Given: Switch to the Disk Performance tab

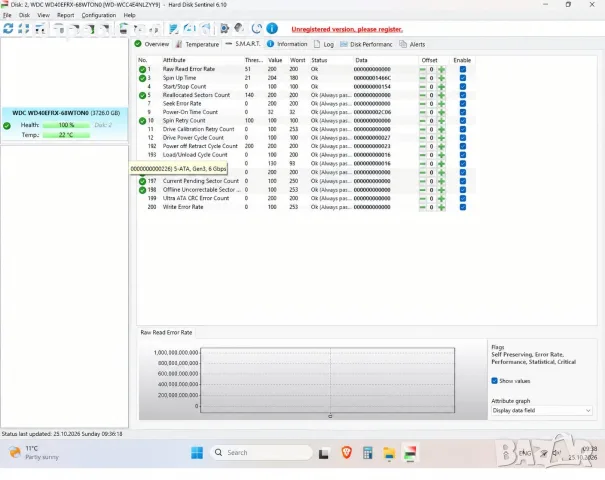Looking at the screenshot, I should (x=366, y=44).
